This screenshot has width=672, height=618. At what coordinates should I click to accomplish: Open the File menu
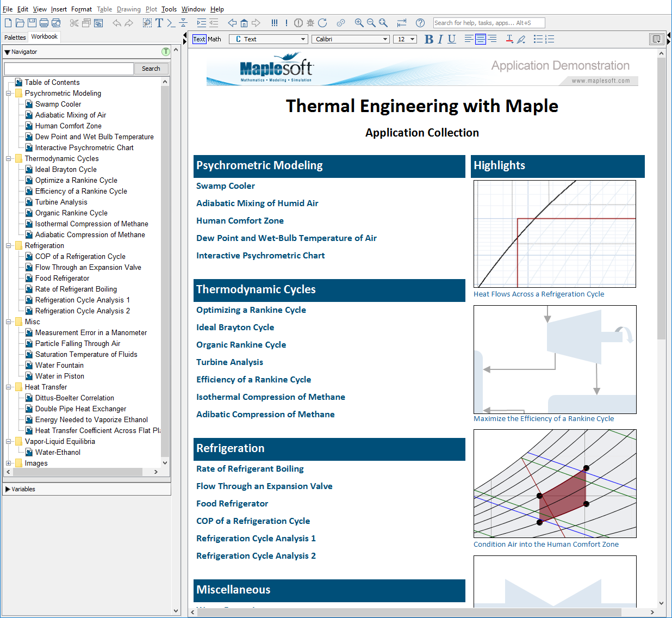8,9
